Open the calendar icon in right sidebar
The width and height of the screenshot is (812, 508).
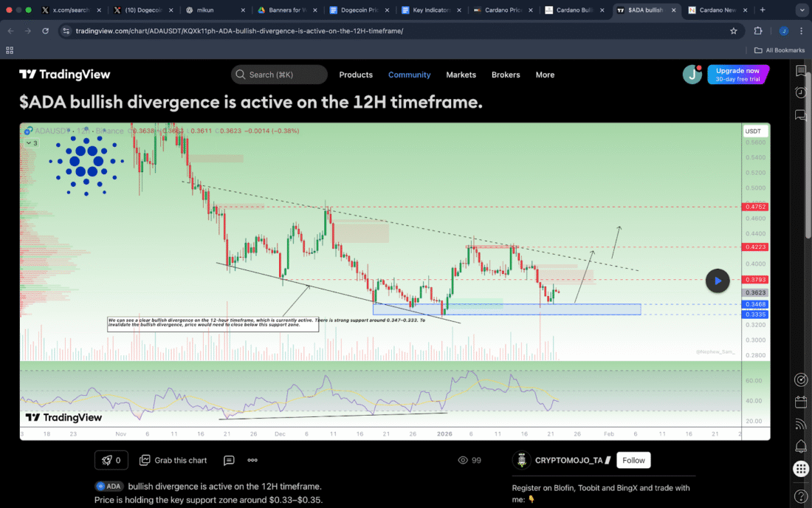point(800,402)
